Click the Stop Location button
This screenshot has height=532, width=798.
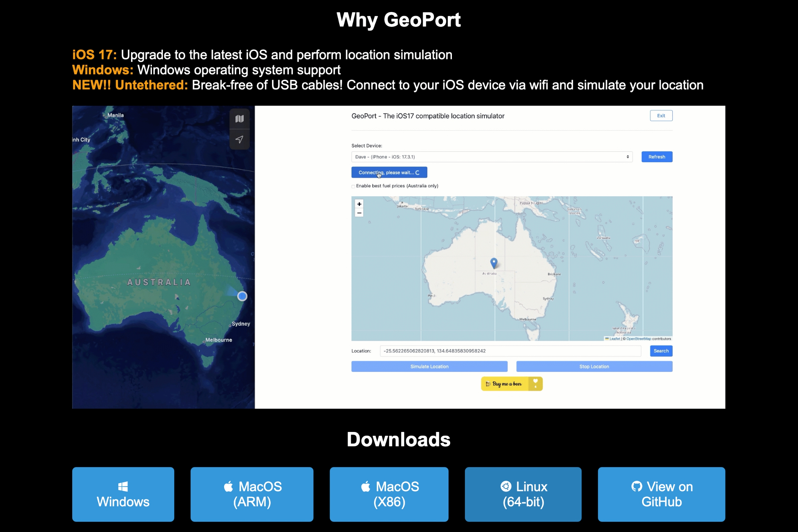[x=593, y=366]
